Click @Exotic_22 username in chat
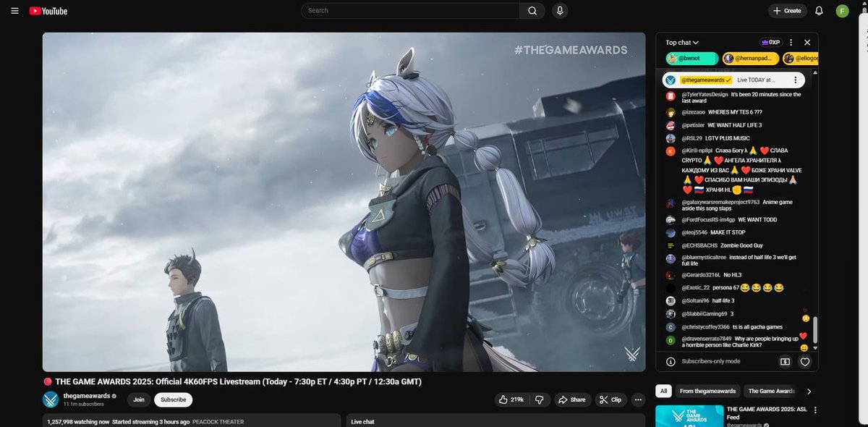This screenshot has width=868, height=427. pos(695,288)
